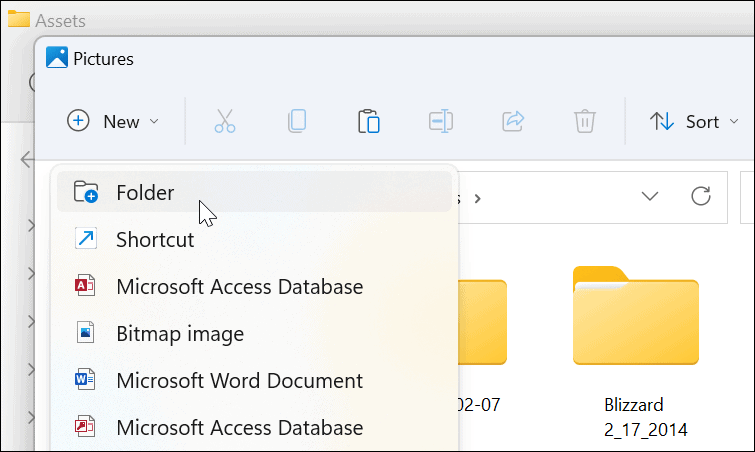Viewport: 755px width, 452px height.
Task: Click the Copy icon in toolbar
Action: point(297,122)
